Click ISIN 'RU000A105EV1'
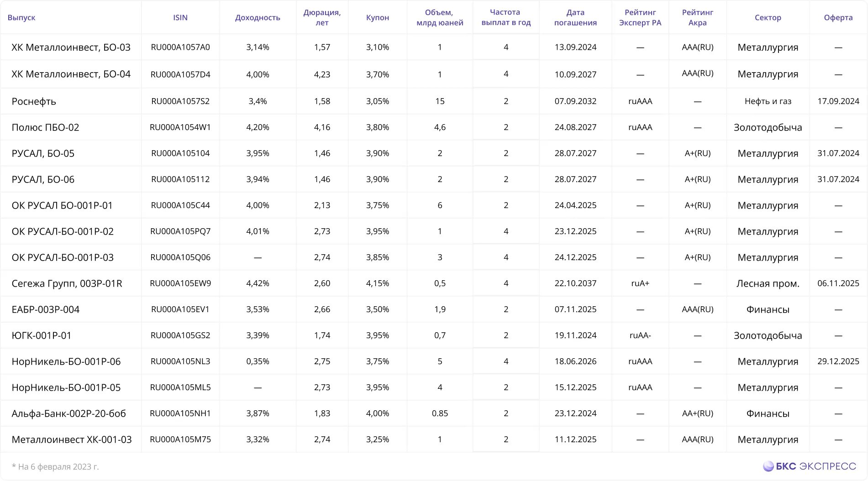This screenshot has width=868, height=481. click(180, 309)
